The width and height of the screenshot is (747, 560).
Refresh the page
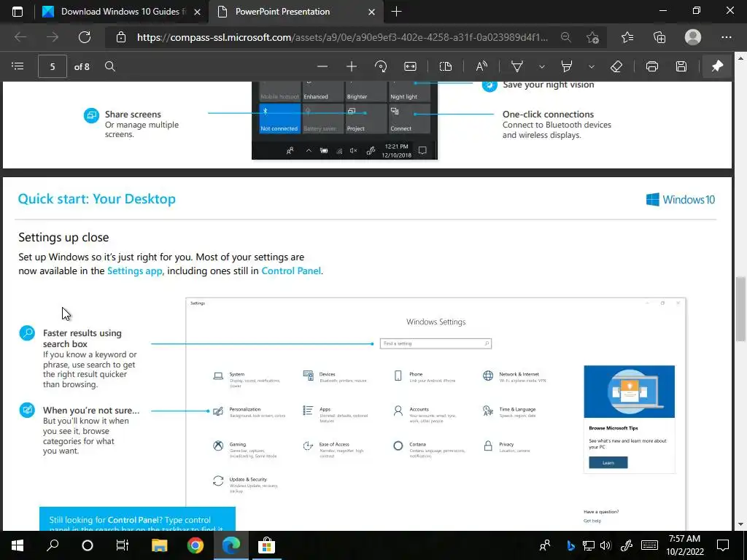(x=85, y=37)
